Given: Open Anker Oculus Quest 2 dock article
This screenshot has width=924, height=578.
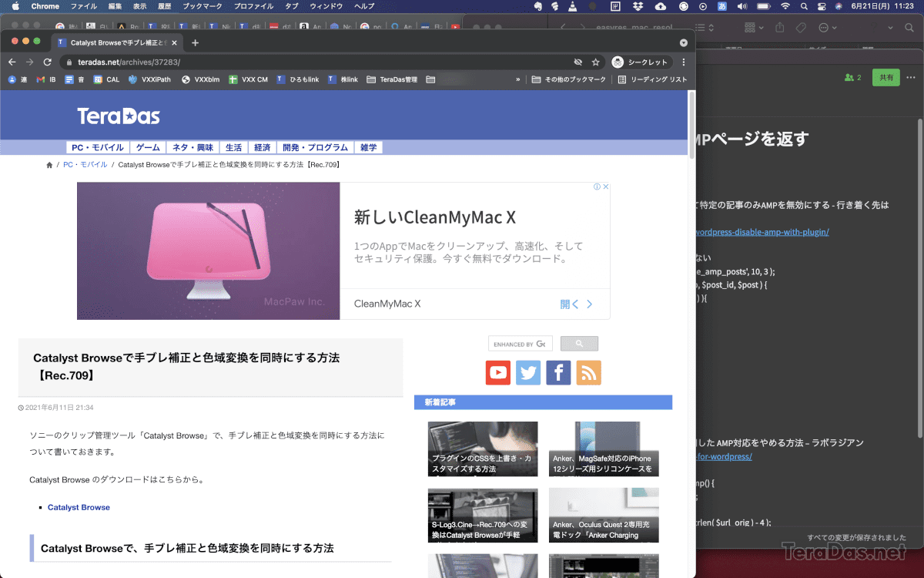Looking at the screenshot, I should pyautogui.click(x=604, y=516).
